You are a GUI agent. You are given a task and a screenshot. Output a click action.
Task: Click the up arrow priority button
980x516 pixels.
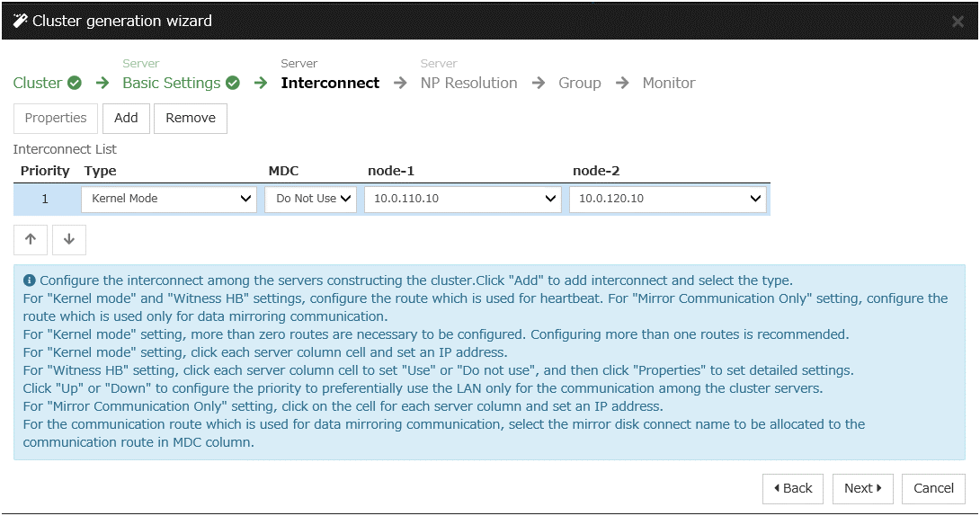31,239
